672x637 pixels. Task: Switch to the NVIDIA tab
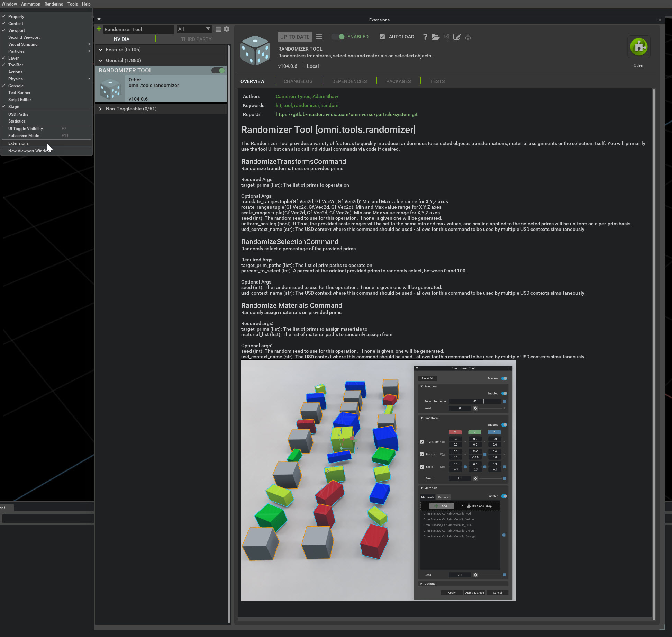click(121, 39)
